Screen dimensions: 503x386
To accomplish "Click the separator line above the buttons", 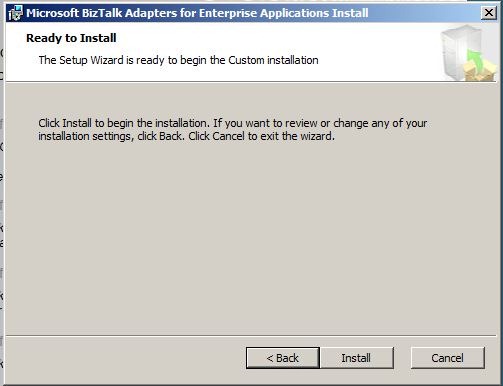I will (251, 336).
